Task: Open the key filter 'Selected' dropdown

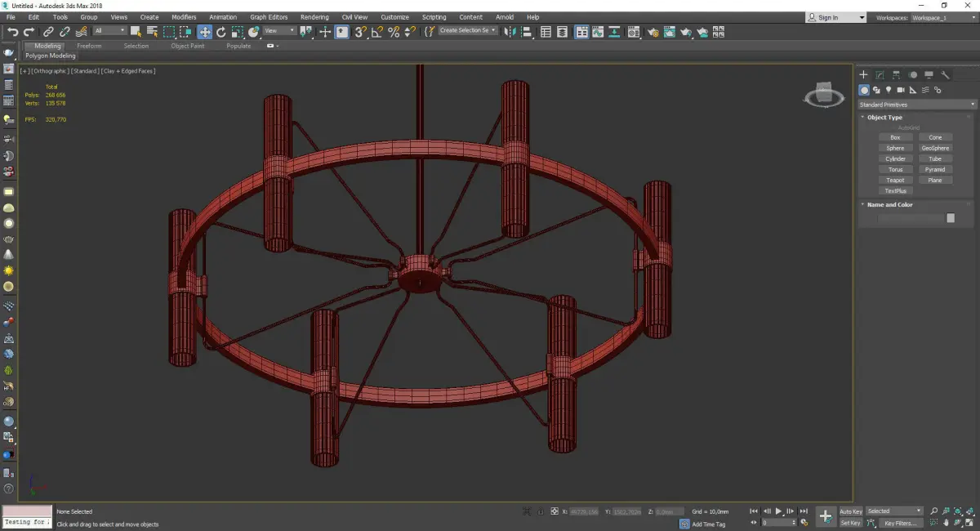Action: pyautogui.click(x=894, y=511)
